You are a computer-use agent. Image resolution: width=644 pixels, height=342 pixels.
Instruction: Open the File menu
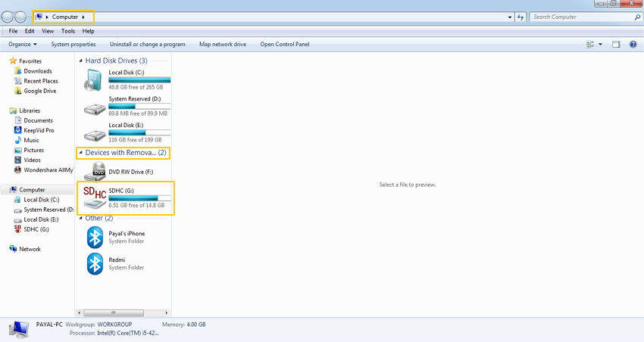click(x=13, y=31)
